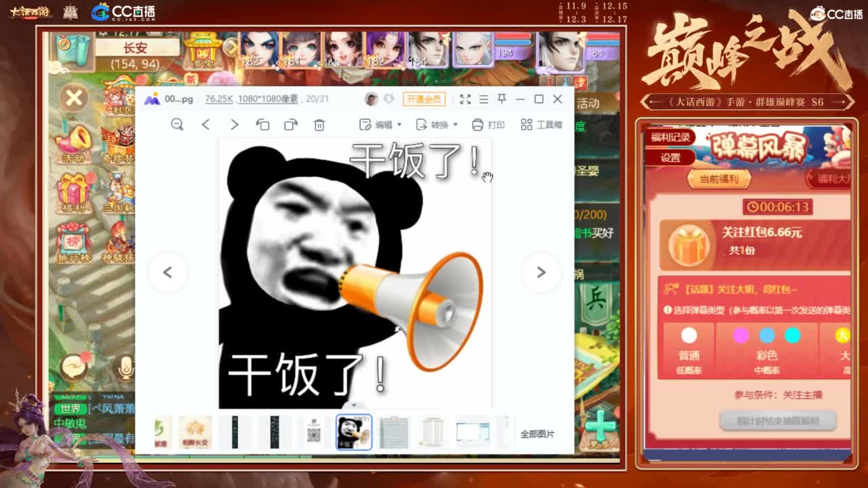Screen dimensions: 868x488
Task: Open 设置 settings in danmaku panel
Action: (x=670, y=158)
